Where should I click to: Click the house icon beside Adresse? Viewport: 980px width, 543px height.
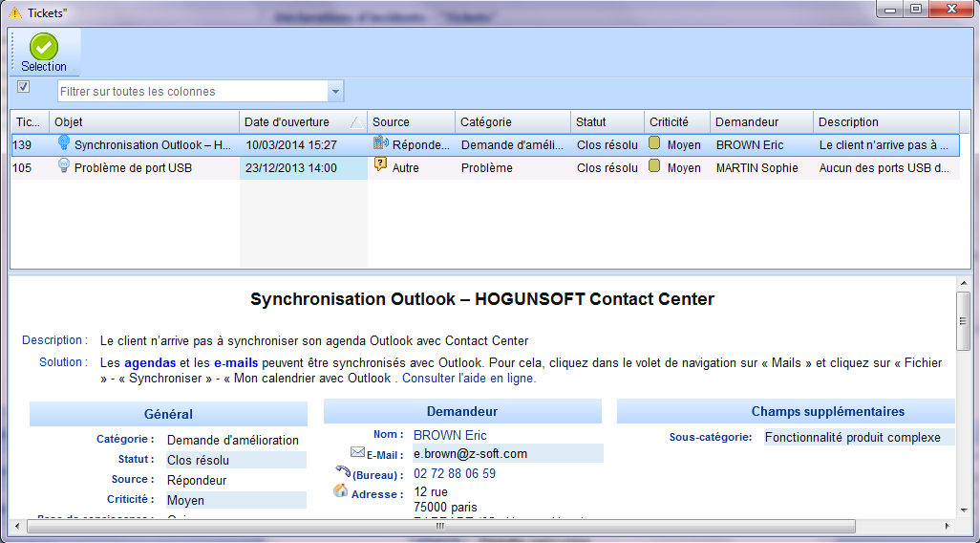pos(341,491)
